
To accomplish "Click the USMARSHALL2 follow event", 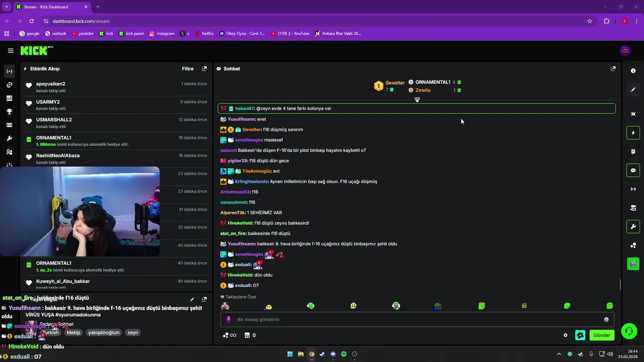I will point(115,123).
